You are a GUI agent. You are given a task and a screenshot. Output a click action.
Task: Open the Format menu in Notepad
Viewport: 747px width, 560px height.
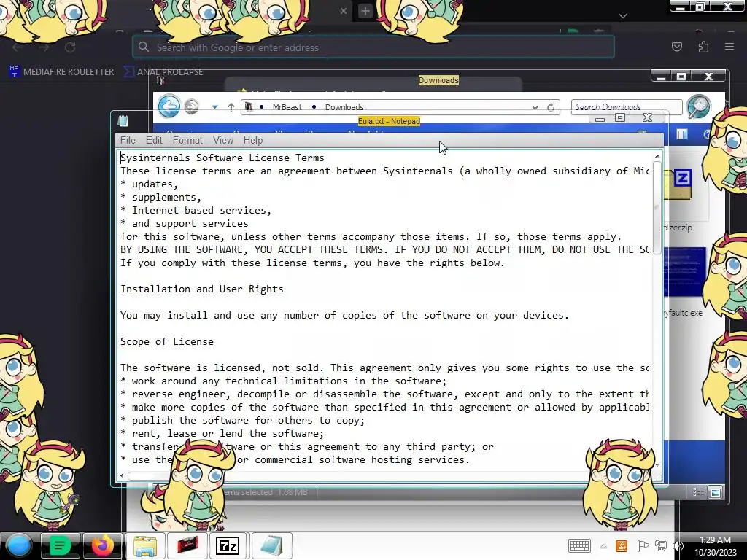(x=187, y=141)
